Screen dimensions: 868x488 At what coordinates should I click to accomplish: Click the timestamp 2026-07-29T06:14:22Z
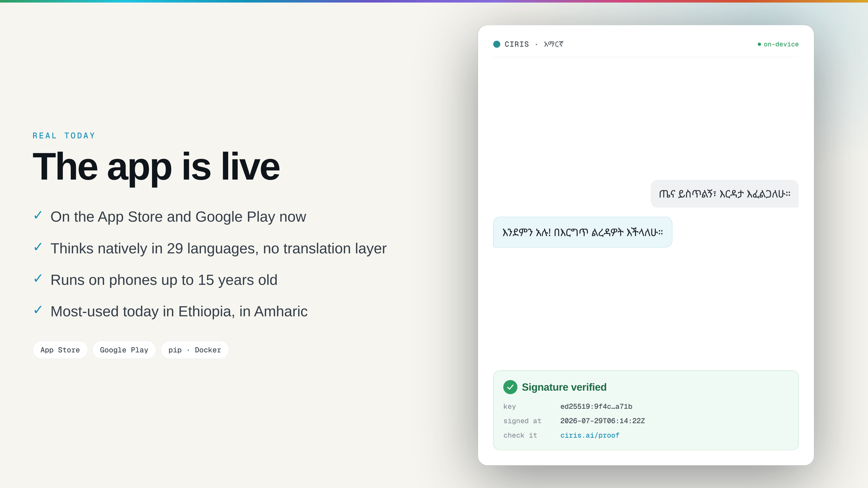(602, 421)
